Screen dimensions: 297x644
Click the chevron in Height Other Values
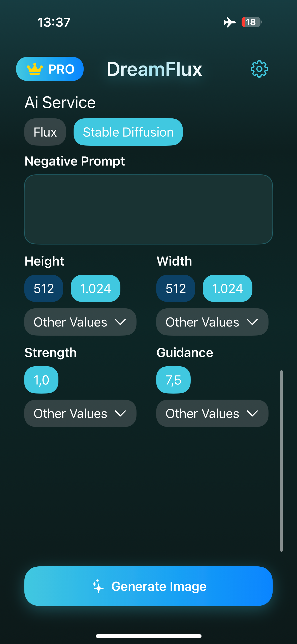[120, 322]
